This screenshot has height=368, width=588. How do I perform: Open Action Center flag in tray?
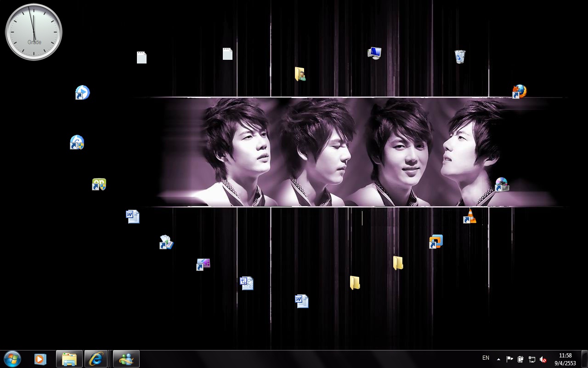pos(509,359)
